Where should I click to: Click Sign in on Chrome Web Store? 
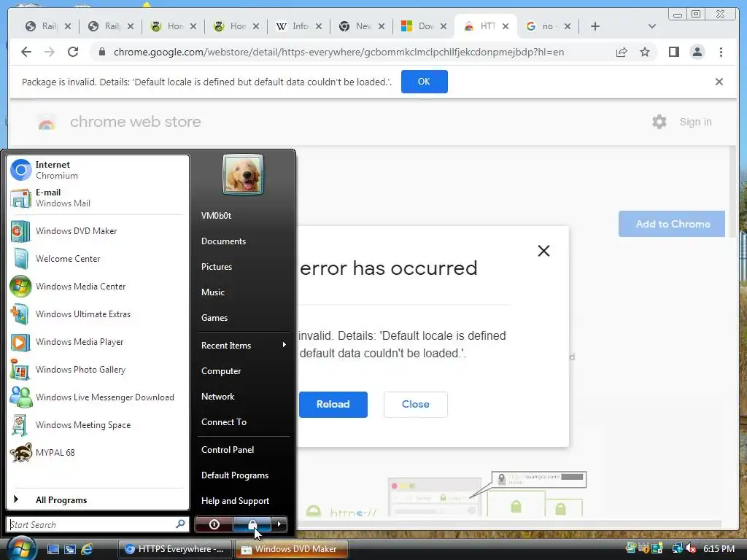coord(695,122)
